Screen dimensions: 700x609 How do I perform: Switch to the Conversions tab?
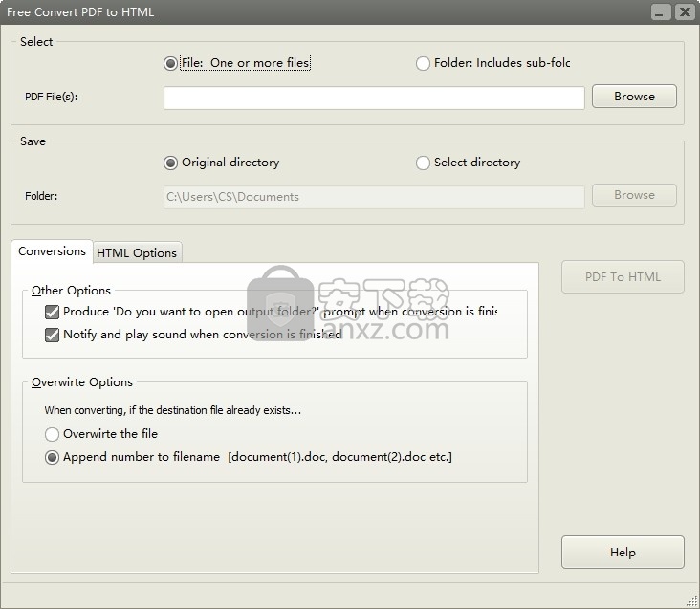52,251
